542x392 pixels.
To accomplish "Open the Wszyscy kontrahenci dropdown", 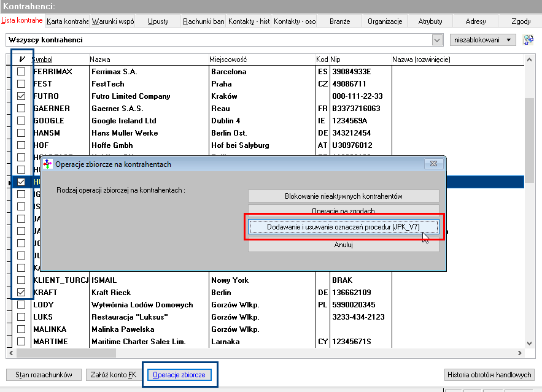I will [x=437, y=40].
